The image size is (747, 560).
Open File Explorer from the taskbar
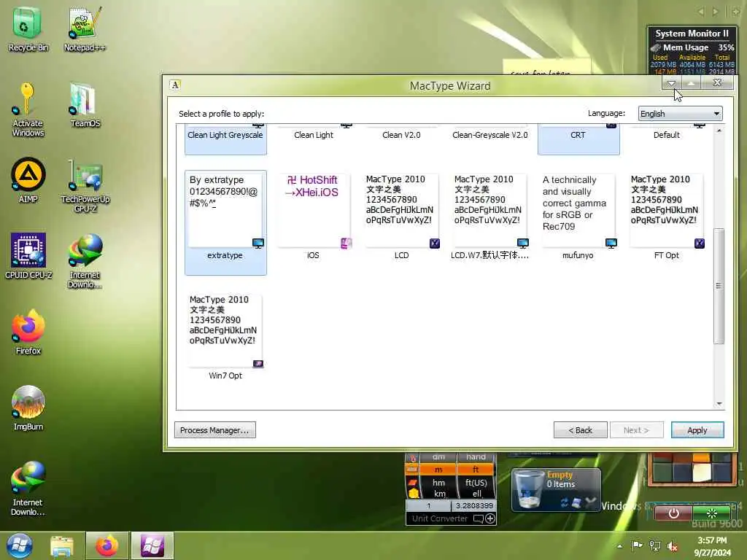[x=62, y=545]
